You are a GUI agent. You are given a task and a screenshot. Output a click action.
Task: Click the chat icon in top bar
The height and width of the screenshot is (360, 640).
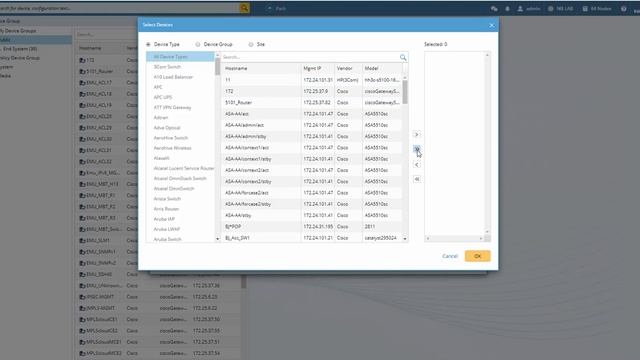(x=494, y=9)
